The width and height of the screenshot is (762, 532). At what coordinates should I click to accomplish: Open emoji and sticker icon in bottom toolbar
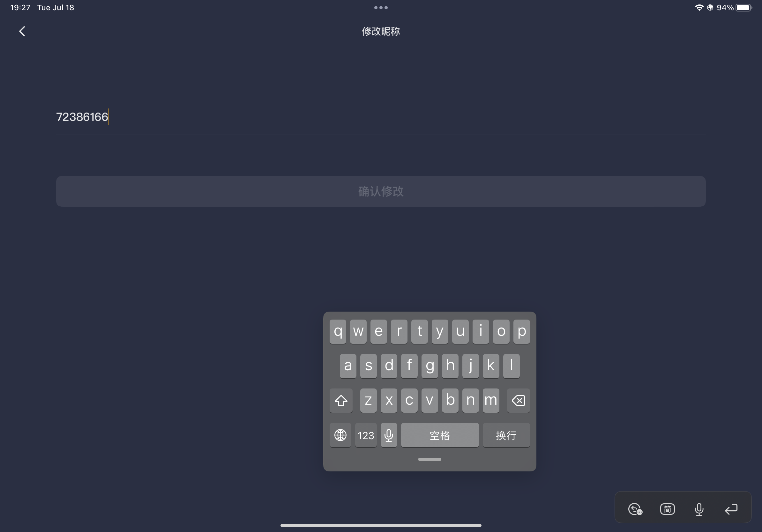pos(635,509)
